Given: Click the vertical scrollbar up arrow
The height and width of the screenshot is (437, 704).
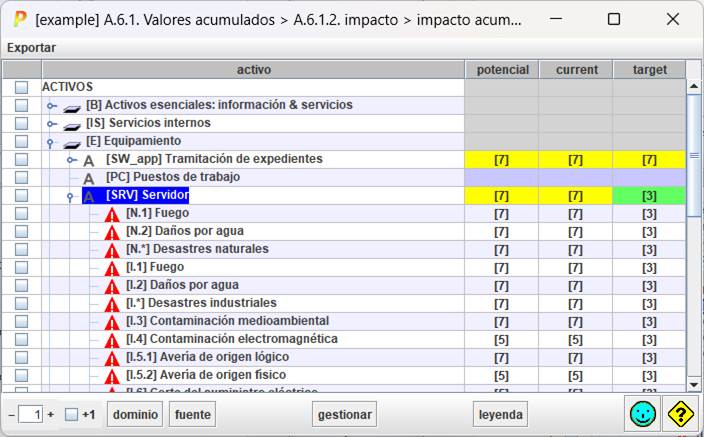Looking at the screenshot, I should 694,86.
